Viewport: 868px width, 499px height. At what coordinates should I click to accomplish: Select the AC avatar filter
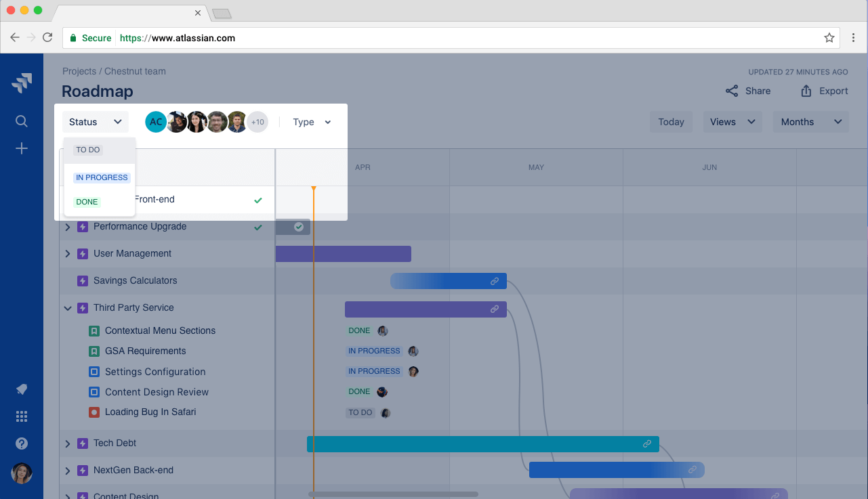click(156, 122)
